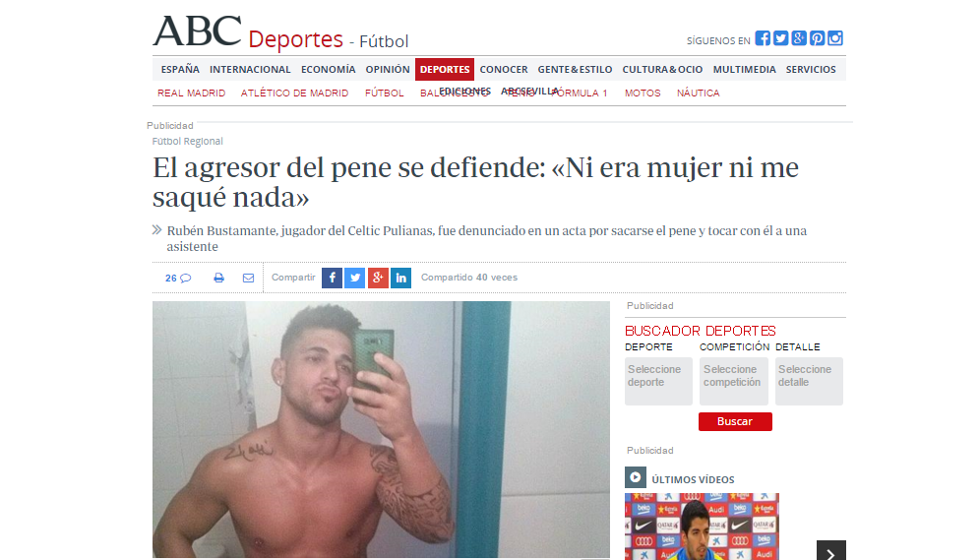This screenshot has height=560, width=980.
Task: Share article on Facebook button
Action: point(332,278)
